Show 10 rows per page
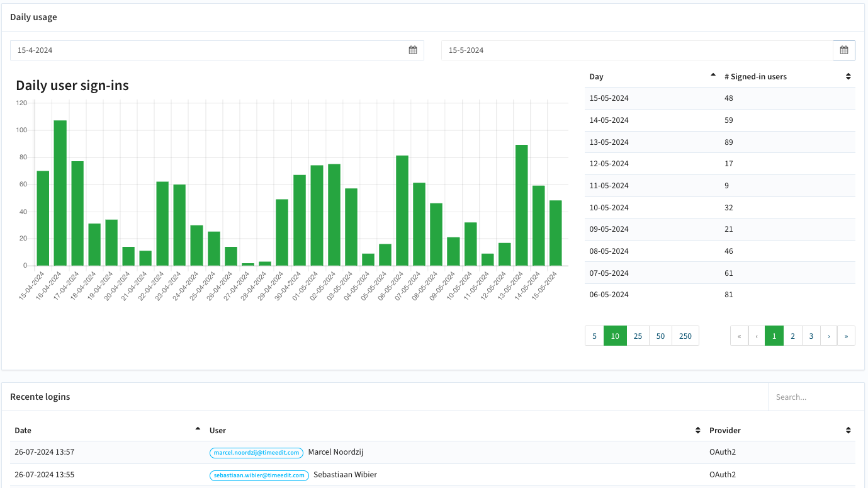Viewport: 868px width, 488px height. click(x=615, y=336)
